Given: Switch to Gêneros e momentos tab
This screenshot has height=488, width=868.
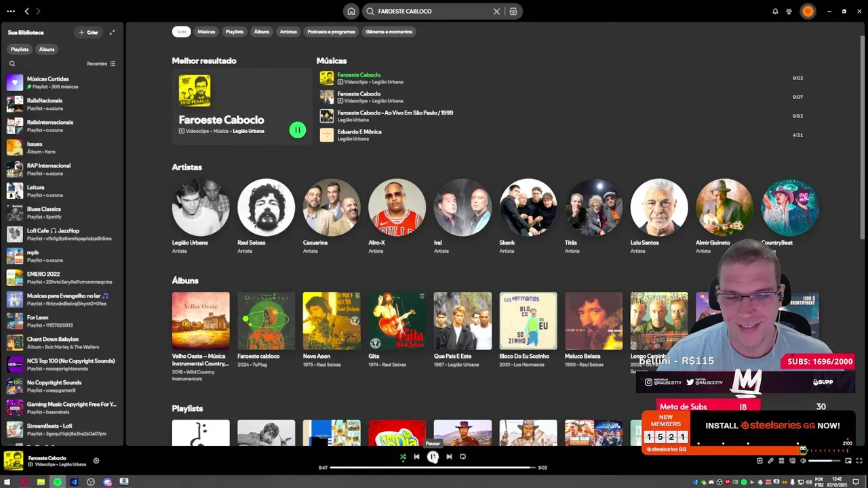Looking at the screenshot, I should [x=389, y=32].
